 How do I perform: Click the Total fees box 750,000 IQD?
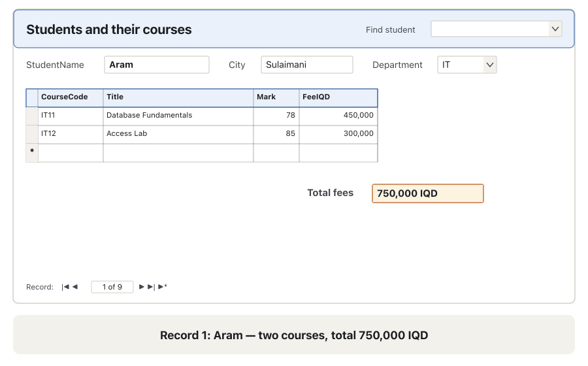[x=428, y=193]
